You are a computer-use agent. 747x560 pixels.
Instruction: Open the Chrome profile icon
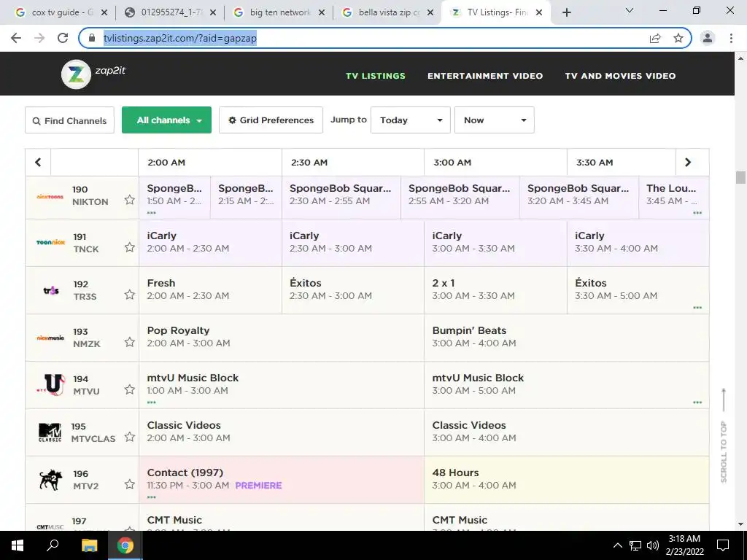[708, 38]
